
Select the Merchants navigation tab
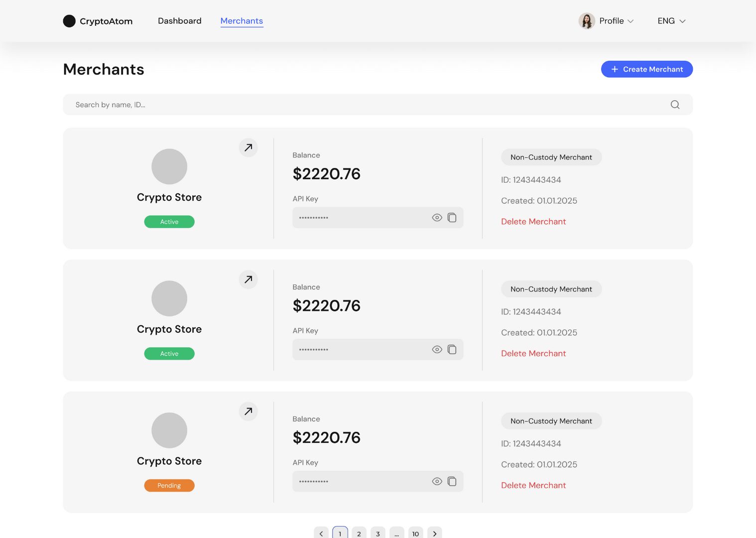point(242,21)
